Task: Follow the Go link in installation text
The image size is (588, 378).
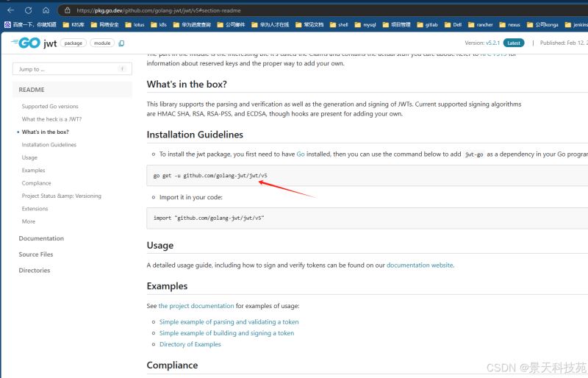Action: pyautogui.click(x=301, y=154)
